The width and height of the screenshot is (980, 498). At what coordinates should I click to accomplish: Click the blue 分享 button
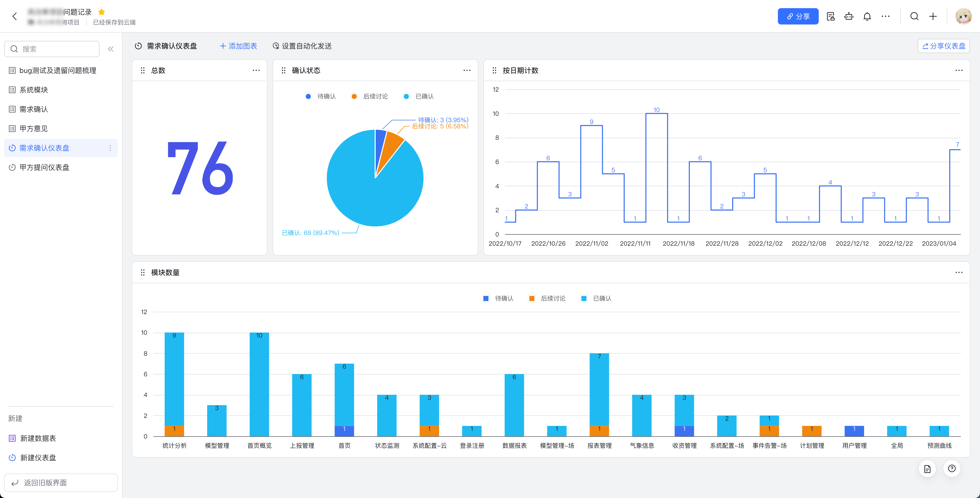tap(798, 16)
